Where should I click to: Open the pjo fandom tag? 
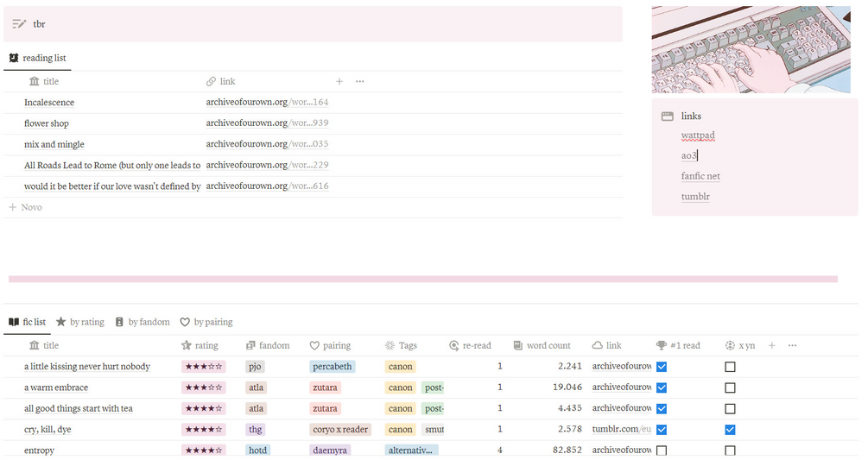point(255,367)
